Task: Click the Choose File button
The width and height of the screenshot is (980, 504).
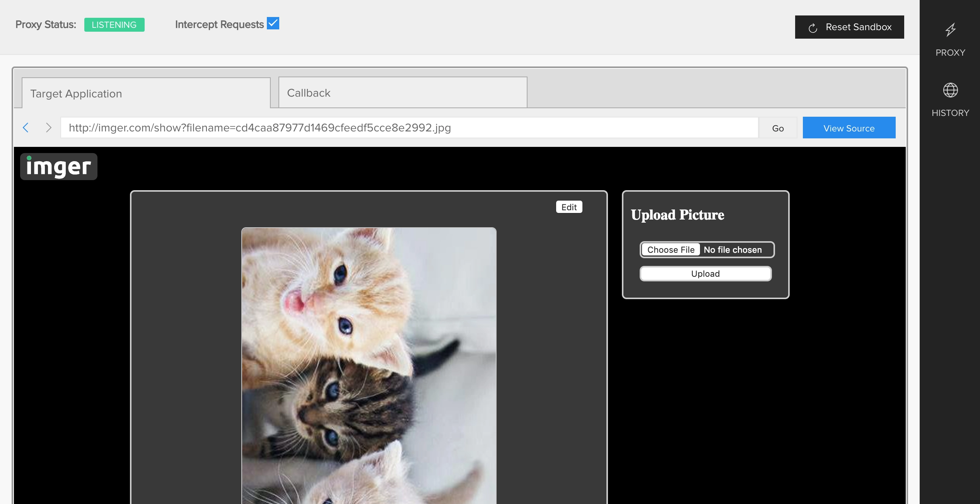Action: tap(671, 250)
